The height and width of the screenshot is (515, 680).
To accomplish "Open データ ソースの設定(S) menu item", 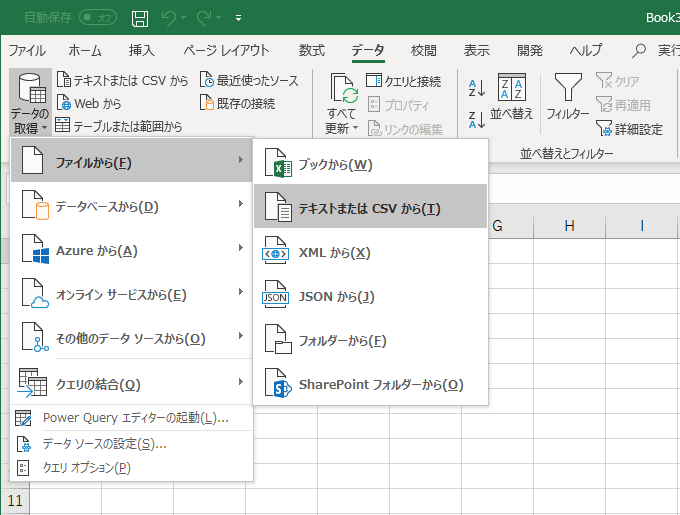I will click(x=131, y=443).
